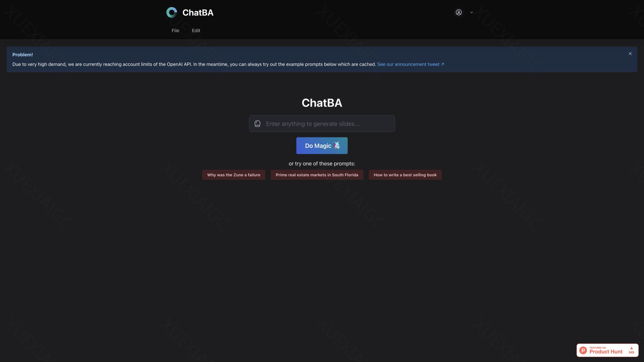Image resolution: width=644 pixels, height=362 pixels.
Task: Open the File menu
Action: pos(175,31)
